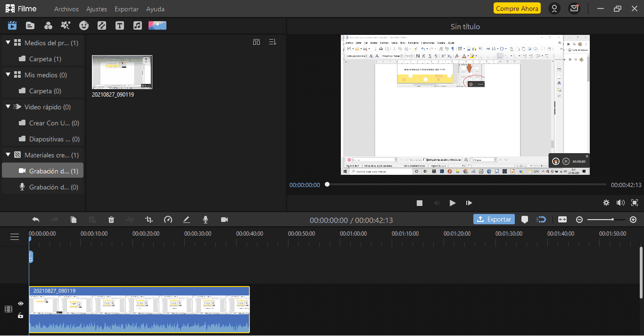Screen dimensions: 644x336
Task: Collapse Materiales creados tree section
Action: [x=8, y=155]
